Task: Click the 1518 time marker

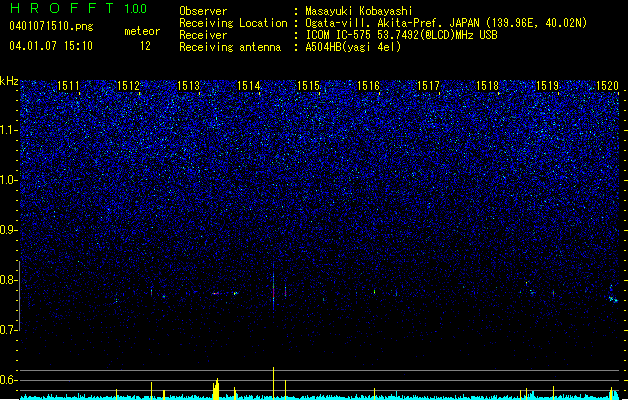Action: 487,86
